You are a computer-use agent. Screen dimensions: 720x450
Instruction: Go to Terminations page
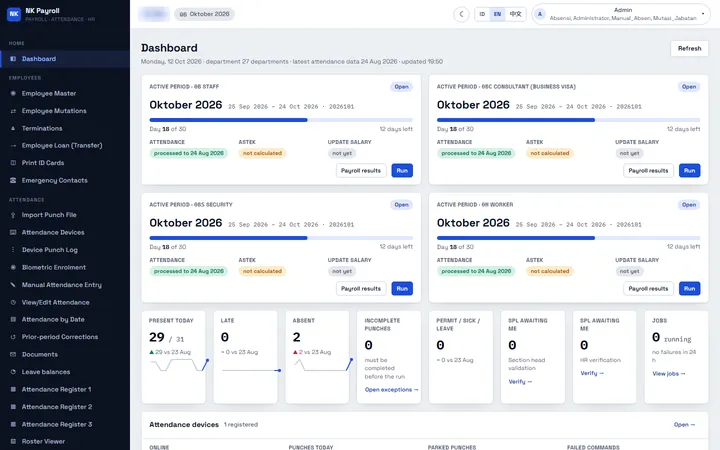[x=65, y=128]
